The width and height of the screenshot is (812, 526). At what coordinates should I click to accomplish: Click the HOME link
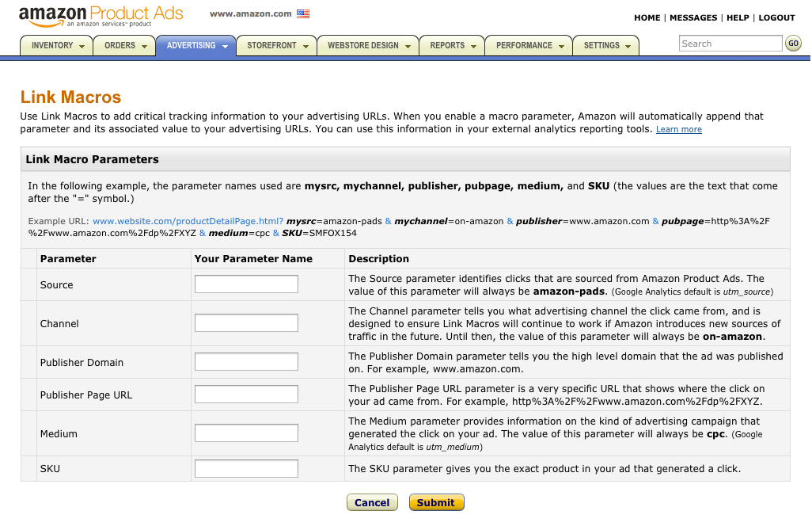coord(647,17)
